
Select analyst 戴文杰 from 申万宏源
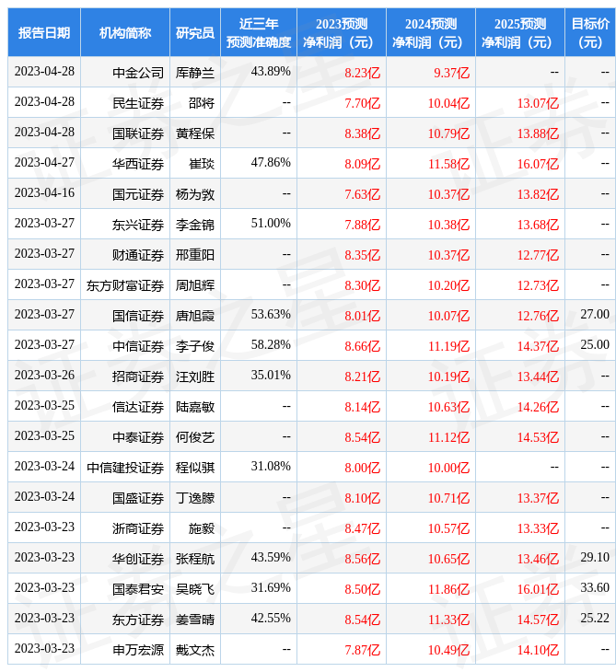click(x=195, y=650)
